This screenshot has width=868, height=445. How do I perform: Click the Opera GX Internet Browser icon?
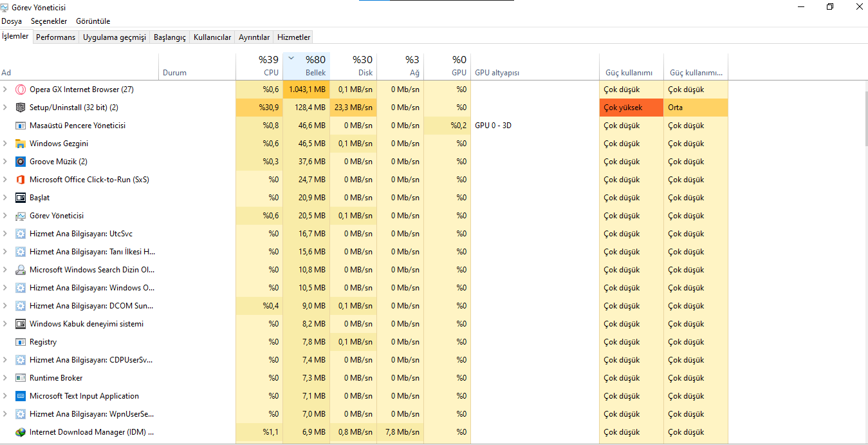[21, 90]
